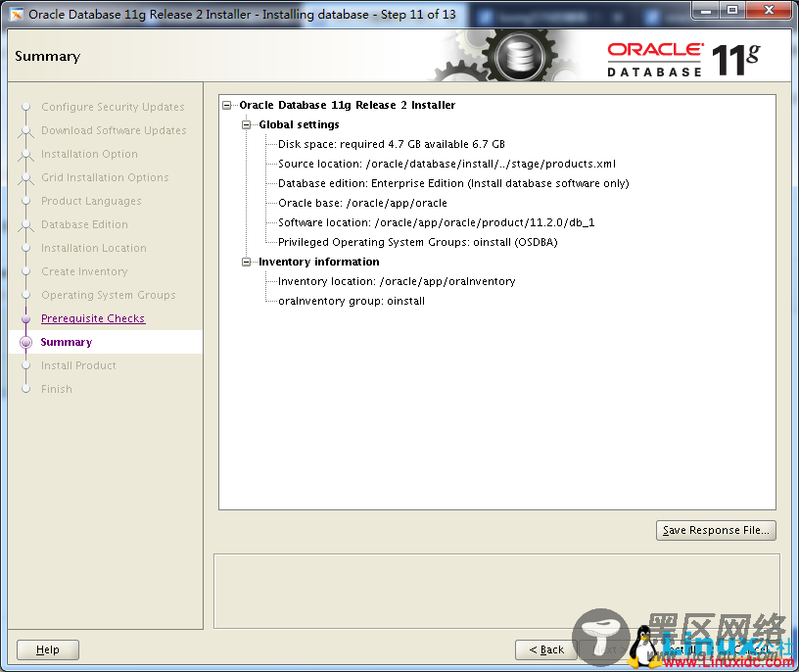799x672 pixels.
Task: Select the Source location row
Action: click(x=446, y=164)
